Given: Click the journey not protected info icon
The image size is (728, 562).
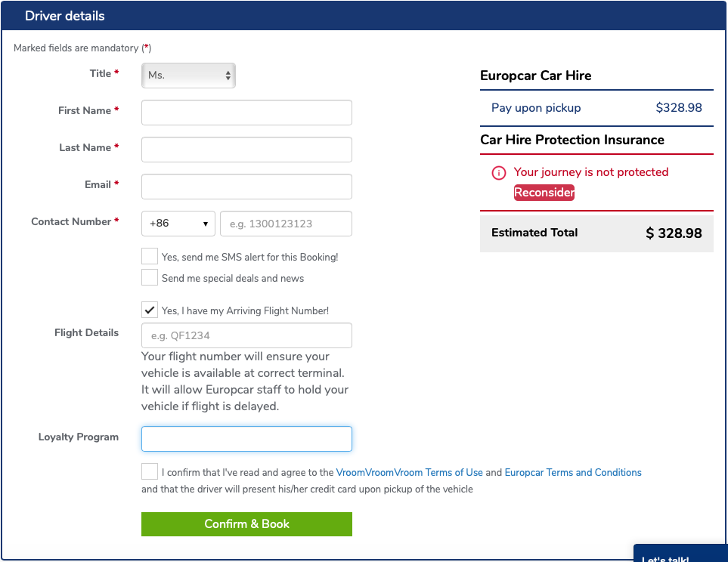Looking at the screenshot, I should point(499,173).
